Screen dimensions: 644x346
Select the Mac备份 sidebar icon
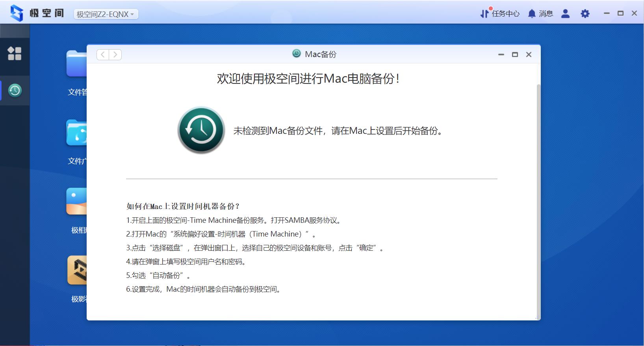(15, 91)
